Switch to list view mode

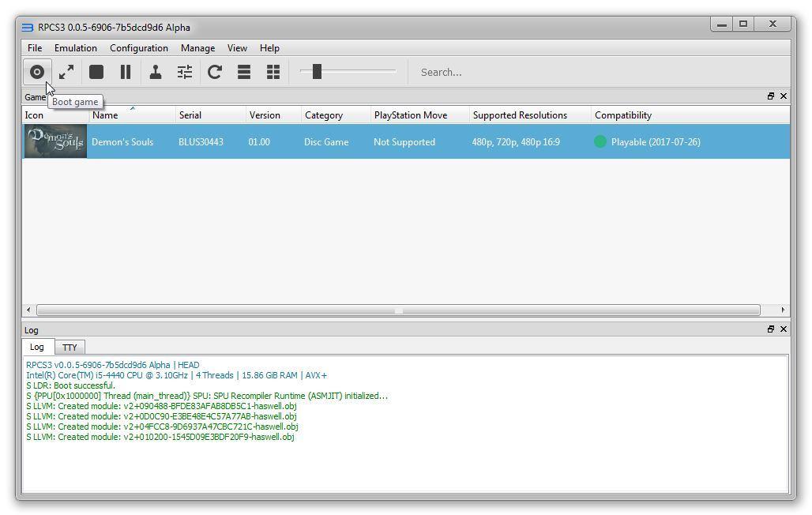click(x=244, y=72)
